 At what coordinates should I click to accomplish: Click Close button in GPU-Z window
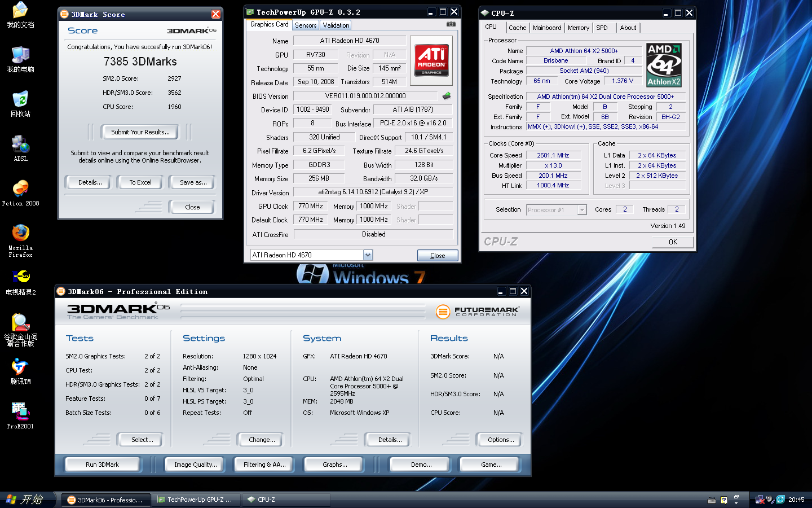pos(438,256)
